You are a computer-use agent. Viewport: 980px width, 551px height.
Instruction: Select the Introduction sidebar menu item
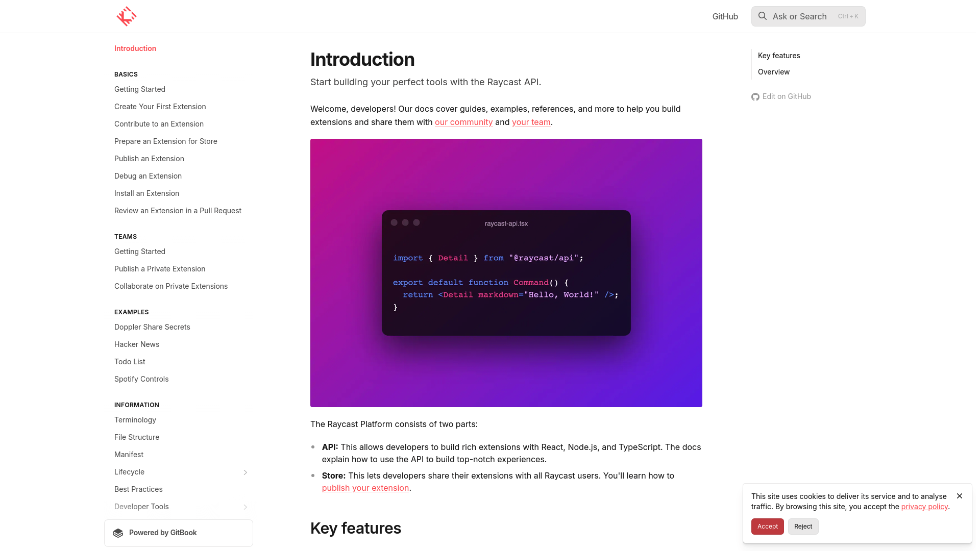pos(135,48)
